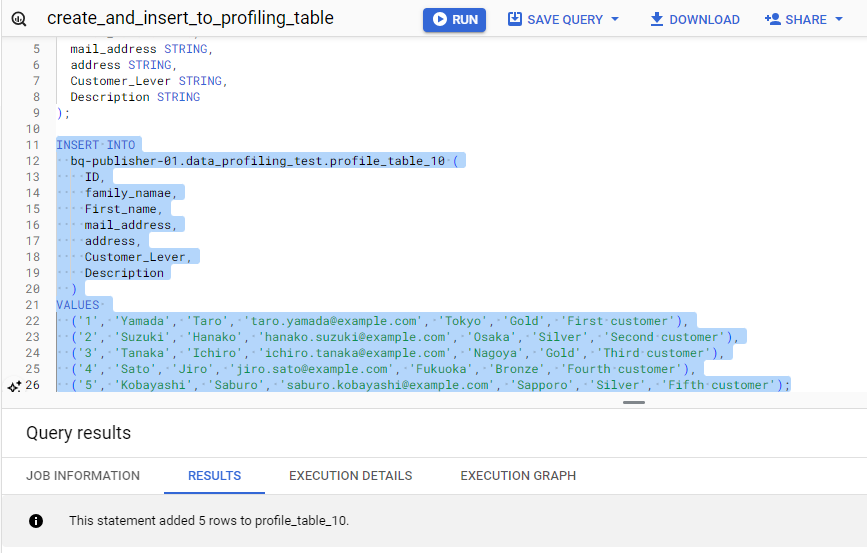Click the 'Query results' heading

[x=79, y=433]
